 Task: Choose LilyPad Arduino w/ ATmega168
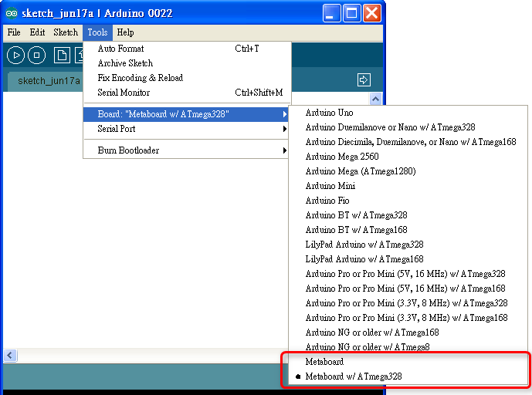coord(408,259)
